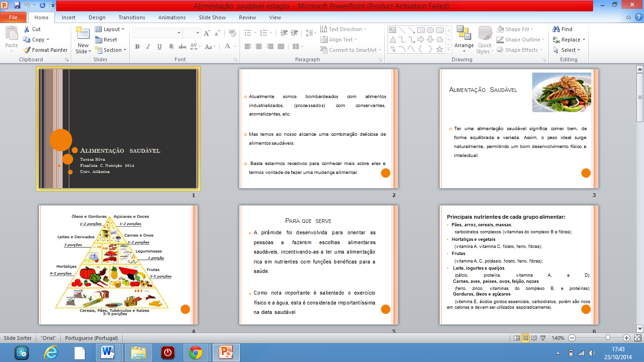Screen dimensions: 644x362
Task: Toggle Bold formatting
Action: click(x=137, y=47)
